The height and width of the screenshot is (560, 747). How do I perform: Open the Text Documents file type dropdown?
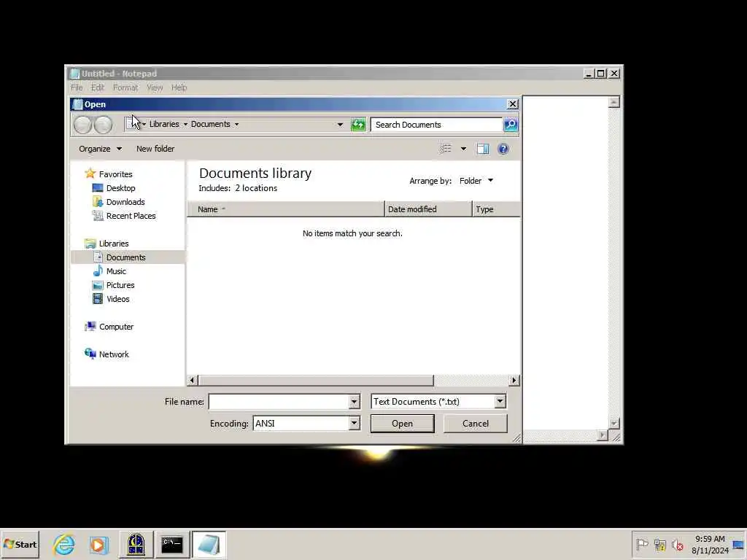click(x=500, y=402)
